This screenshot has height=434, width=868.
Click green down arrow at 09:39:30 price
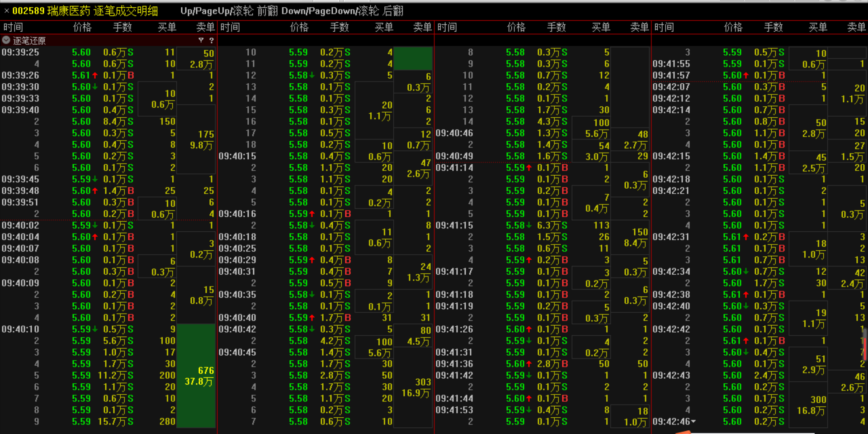pyautogui.click(x=95, y=87)
